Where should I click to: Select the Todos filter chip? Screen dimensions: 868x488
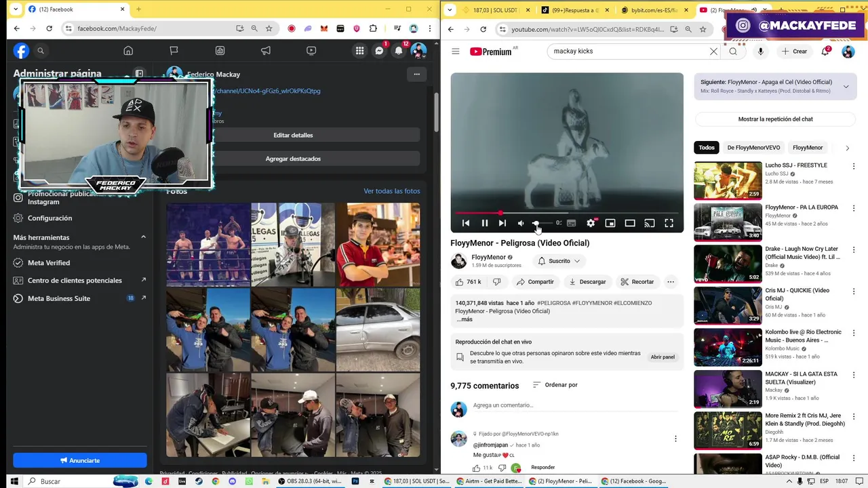(707, 148)
